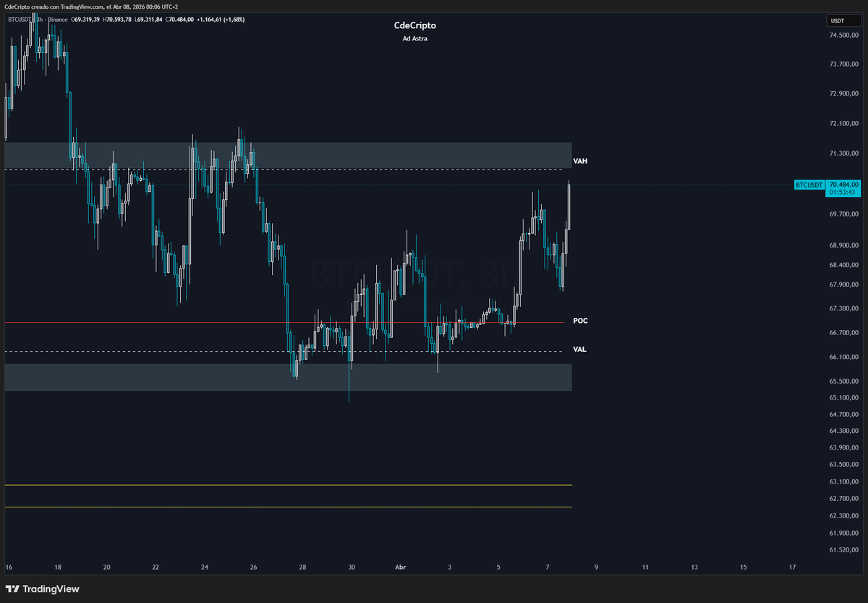
Task: Click the TradingView logo
Action: pyautogui.click(x=43, y=589)
